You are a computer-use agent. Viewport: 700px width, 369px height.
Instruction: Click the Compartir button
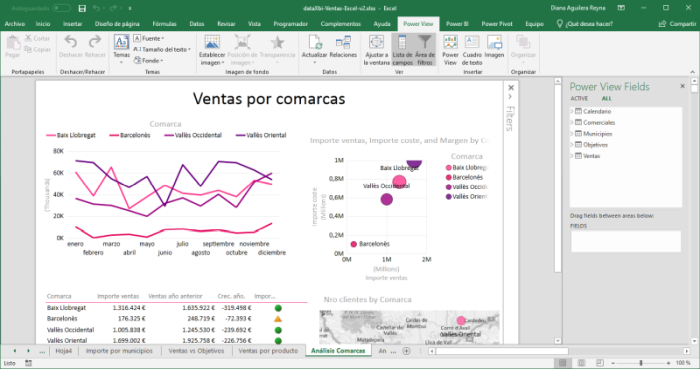point(678,24)
